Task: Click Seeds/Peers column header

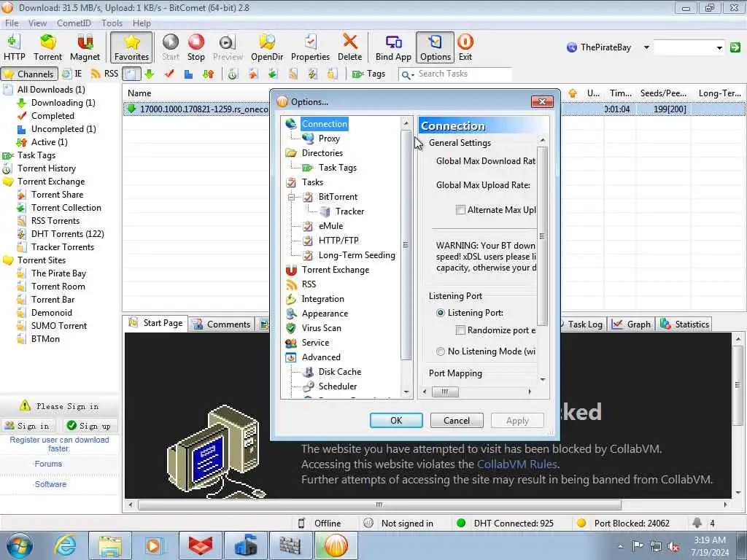Action: click(663, 93)
